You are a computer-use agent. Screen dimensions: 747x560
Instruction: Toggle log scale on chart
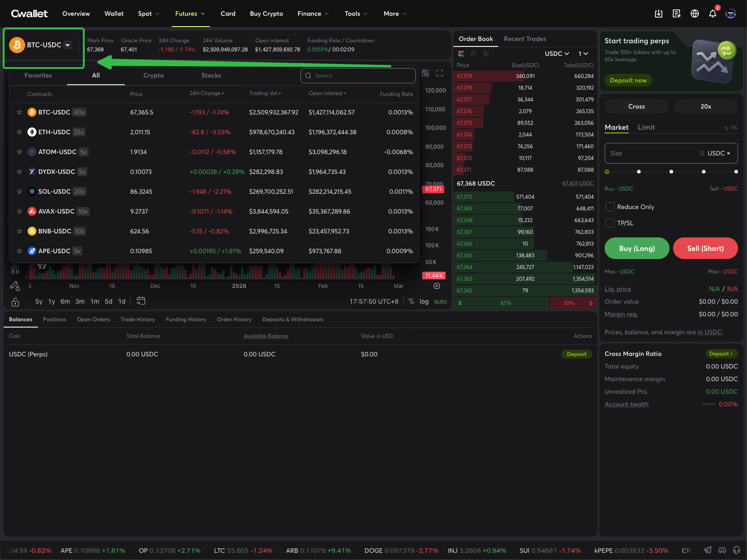coord(424,301)
